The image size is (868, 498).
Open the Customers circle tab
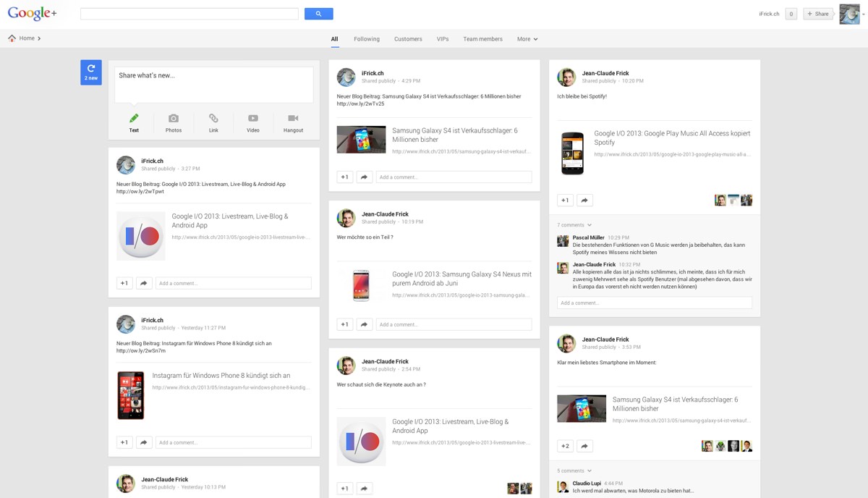coord(408,39)
